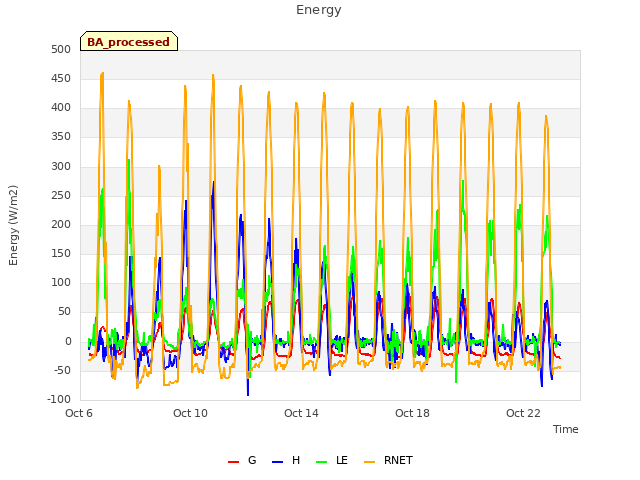Click the 500 y-axis value

[61, 50]
